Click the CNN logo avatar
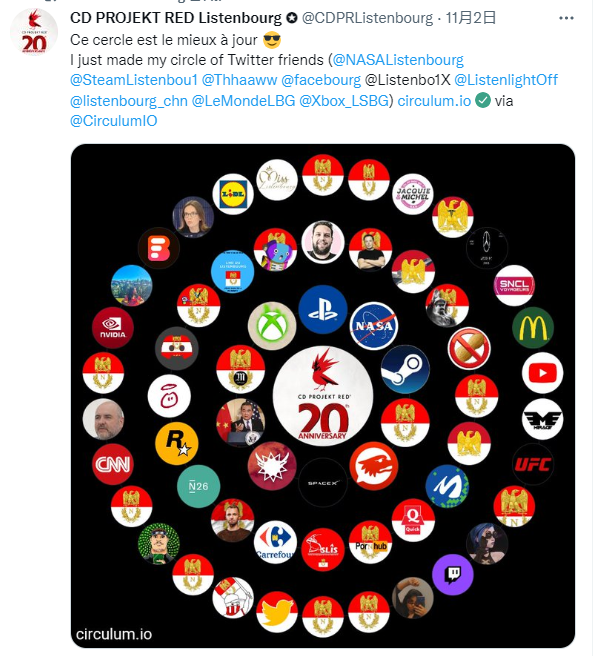The height and width of the screenshot is (656, 602). [x=113, y=465]
